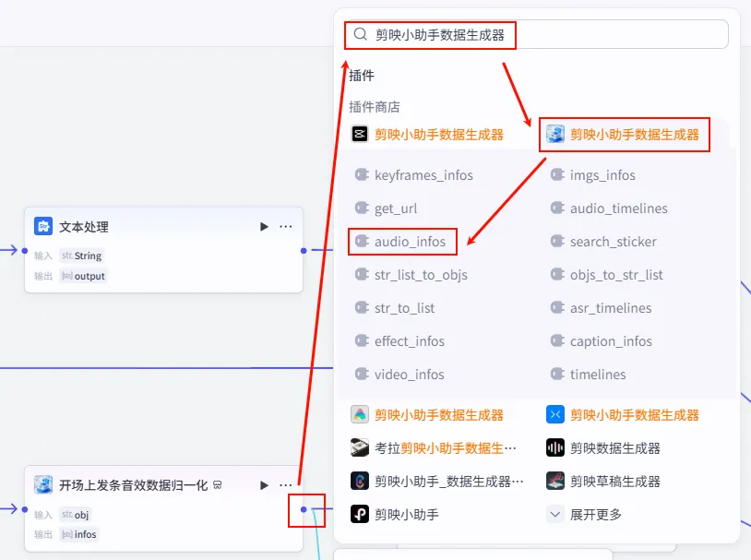751x560 pixels.
Task: Click the search magnifier icon
Action: [x=360, y=34]
